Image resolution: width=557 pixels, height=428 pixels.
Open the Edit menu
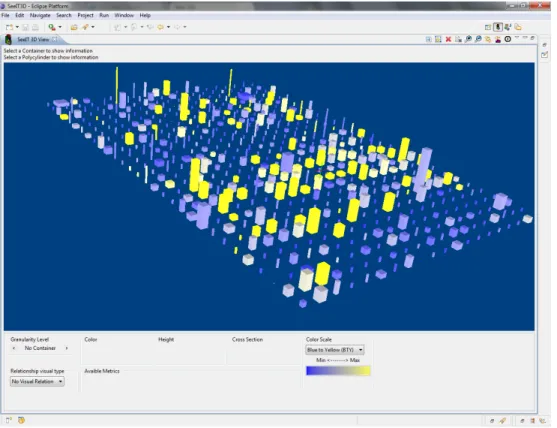[x=20, y=15]
